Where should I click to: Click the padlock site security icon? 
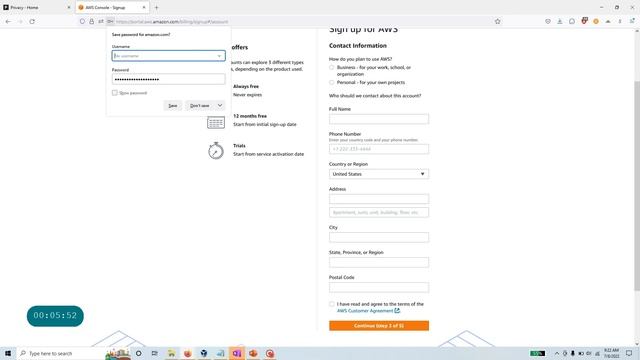91,22
